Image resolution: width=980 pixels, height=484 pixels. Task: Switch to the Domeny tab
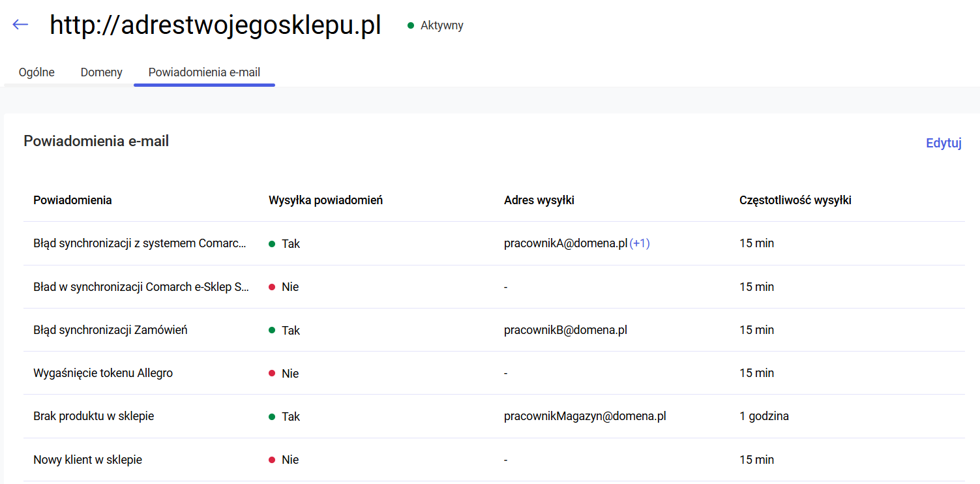pyautogui.click(x=101, y=72)
